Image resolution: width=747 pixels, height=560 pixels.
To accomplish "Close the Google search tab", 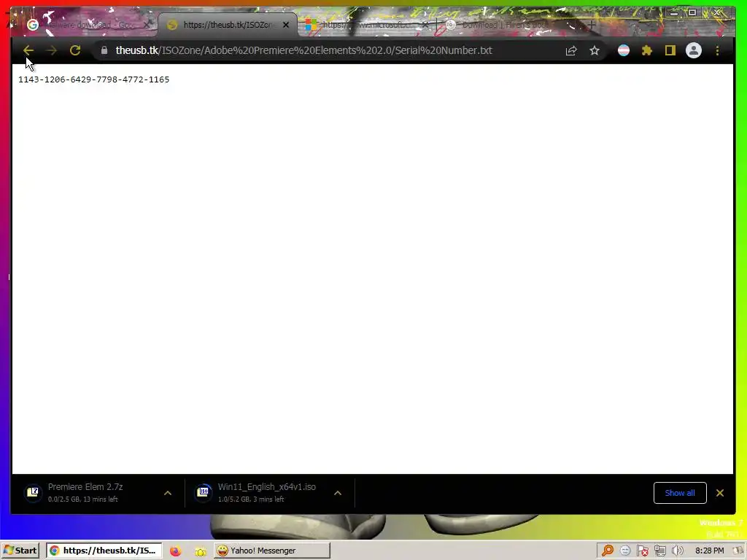I will coord(147,24).
